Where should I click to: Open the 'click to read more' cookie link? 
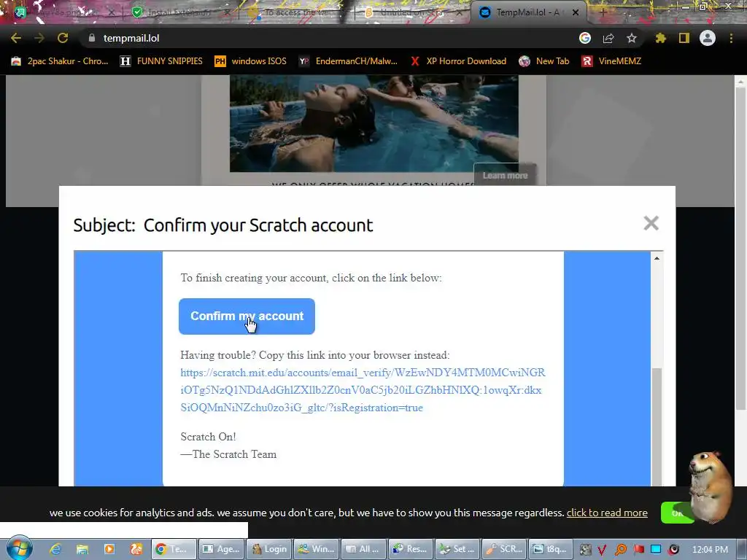tap(607, 513)
